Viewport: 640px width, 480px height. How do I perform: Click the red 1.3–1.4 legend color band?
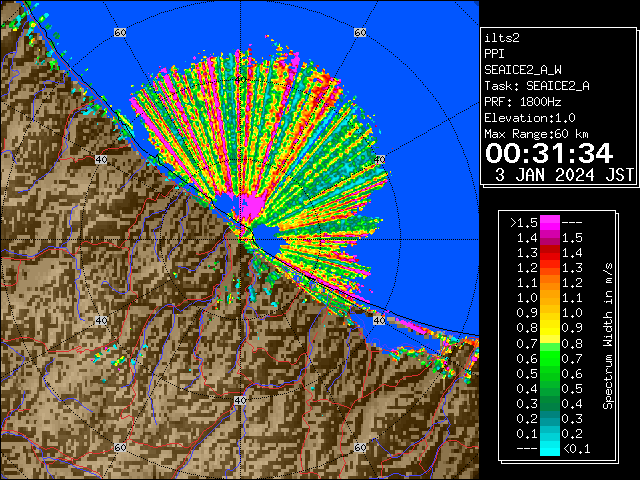tap(549, 253)
